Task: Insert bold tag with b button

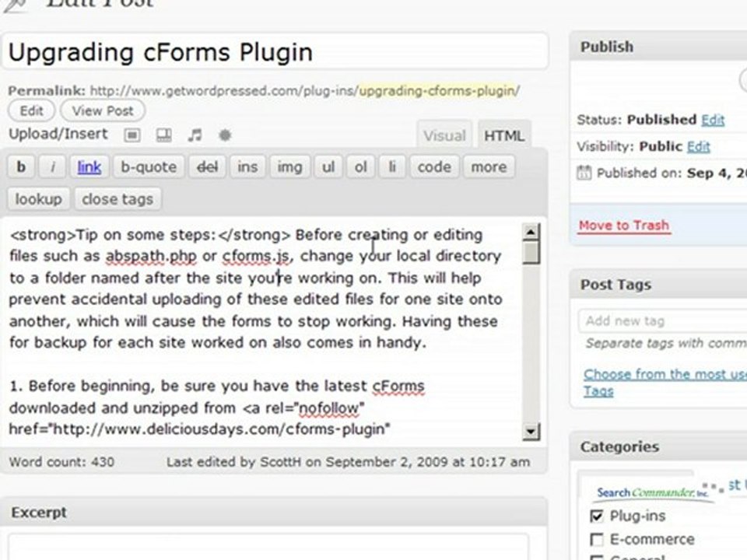Action: [x=21, y=167]
